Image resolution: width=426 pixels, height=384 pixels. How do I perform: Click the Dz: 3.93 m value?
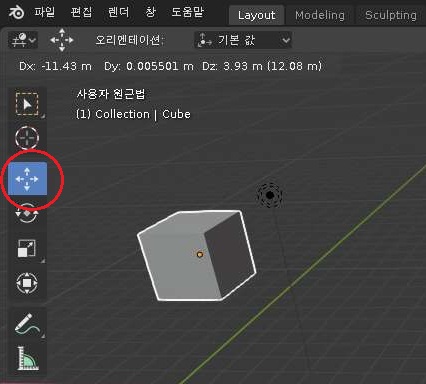point(232,66)
